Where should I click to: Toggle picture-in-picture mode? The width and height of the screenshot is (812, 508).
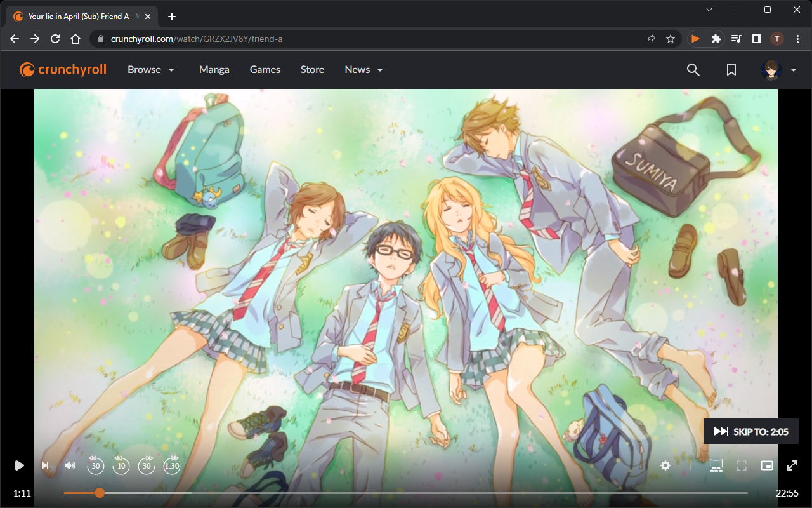point(767,465)
